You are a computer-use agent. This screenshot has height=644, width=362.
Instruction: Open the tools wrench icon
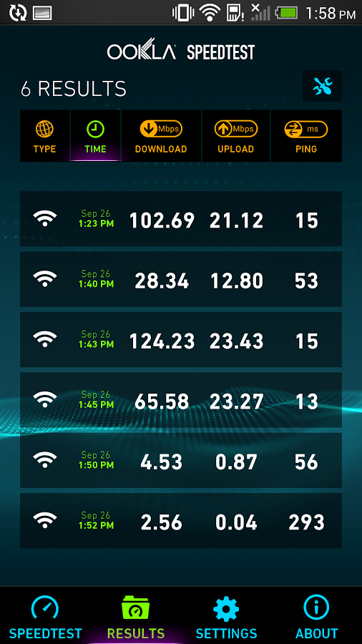pos(322,87)
